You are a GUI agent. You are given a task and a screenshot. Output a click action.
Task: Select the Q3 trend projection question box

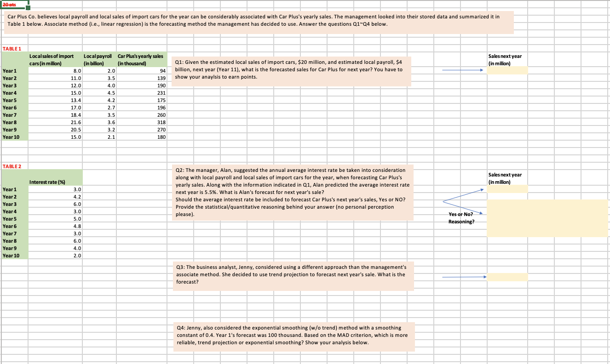(x=292, y=276)
